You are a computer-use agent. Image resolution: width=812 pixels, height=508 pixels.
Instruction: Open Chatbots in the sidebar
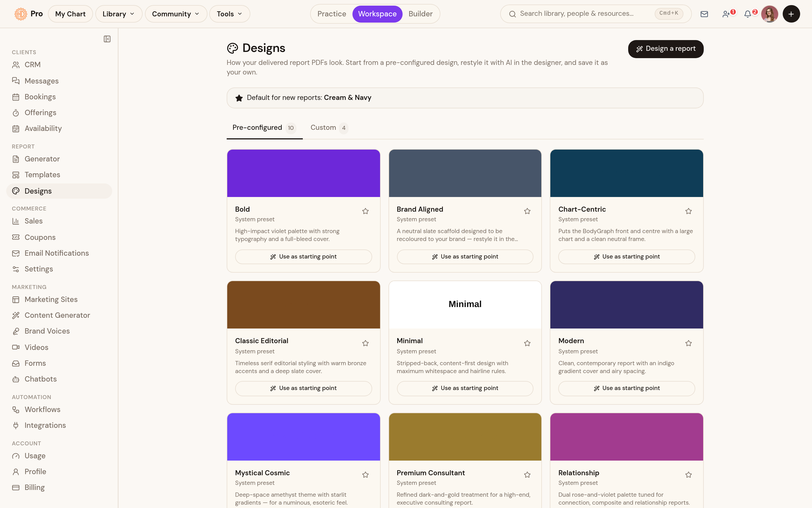point(59,379)
